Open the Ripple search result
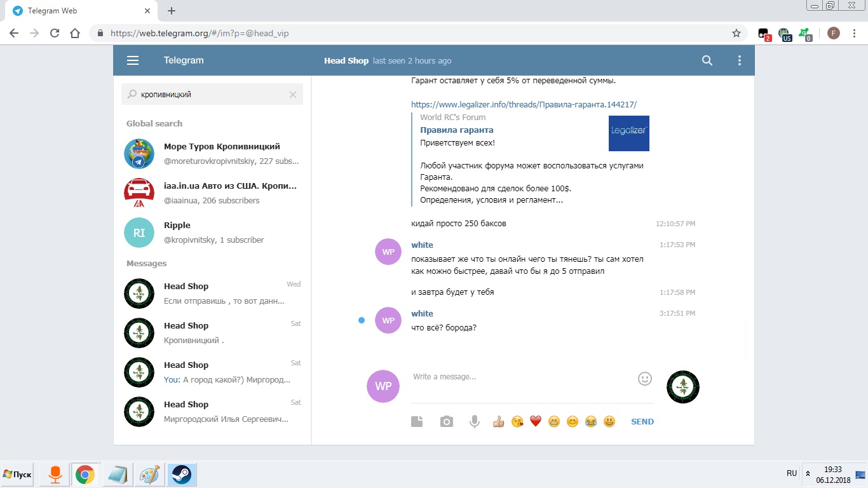Image resolution: width=868 pixels, height=488 pixels. click(212, 233)
